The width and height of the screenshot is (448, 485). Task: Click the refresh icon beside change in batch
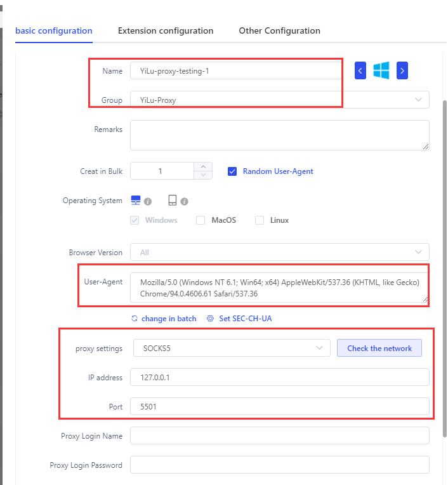pos(135,319)
